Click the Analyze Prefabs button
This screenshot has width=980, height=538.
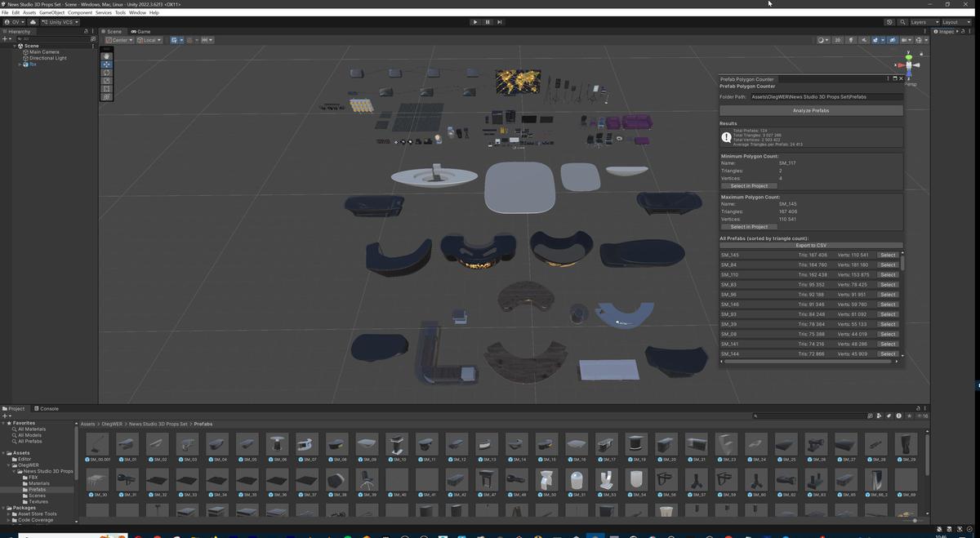pos(811,110)
